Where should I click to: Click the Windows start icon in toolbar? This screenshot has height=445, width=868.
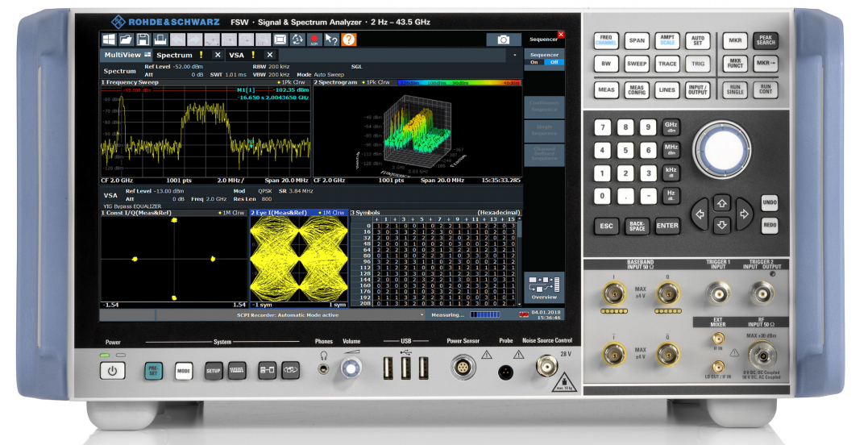(x=109, y=40)
